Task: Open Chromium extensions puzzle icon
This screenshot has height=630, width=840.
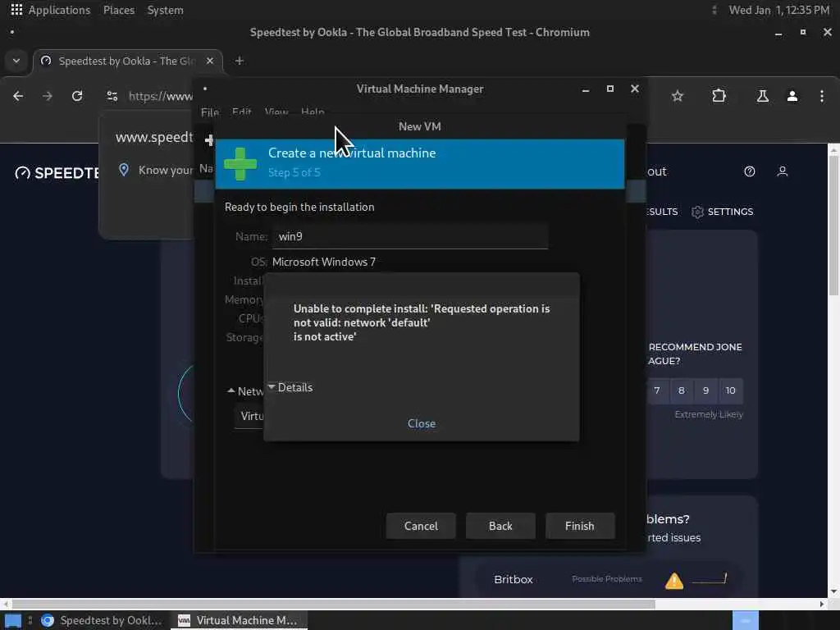Action: click(719, 96)
